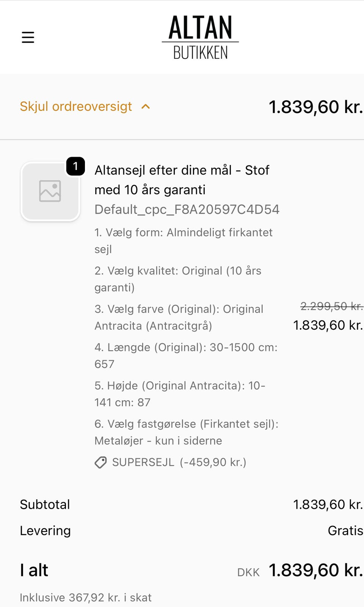Click the Længde 657 option line

(x=186, y=355)
